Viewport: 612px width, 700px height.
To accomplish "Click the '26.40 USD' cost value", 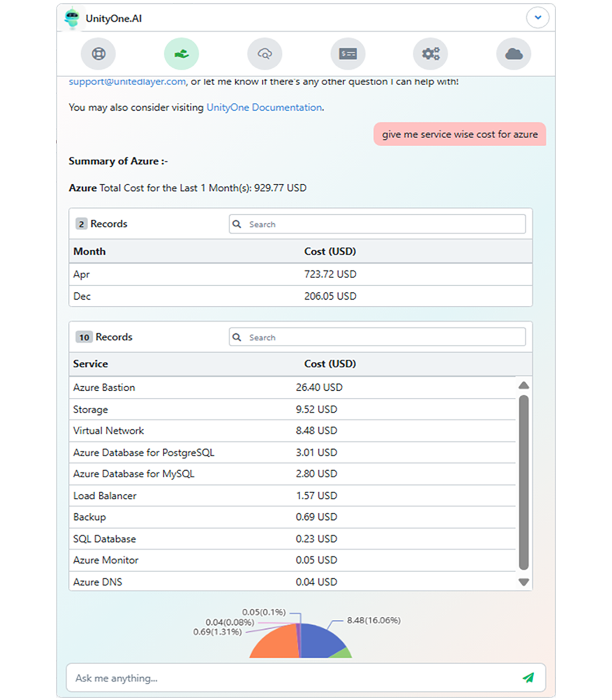I will click(319, 388).
